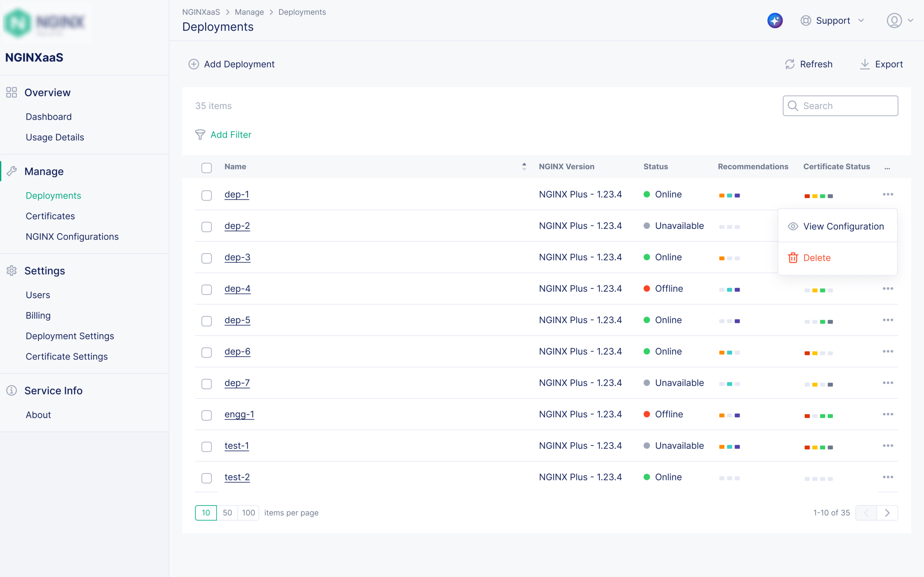Open the account menu chevron
The width and height of the screenshot is (924, 577).
pos(911,21)
